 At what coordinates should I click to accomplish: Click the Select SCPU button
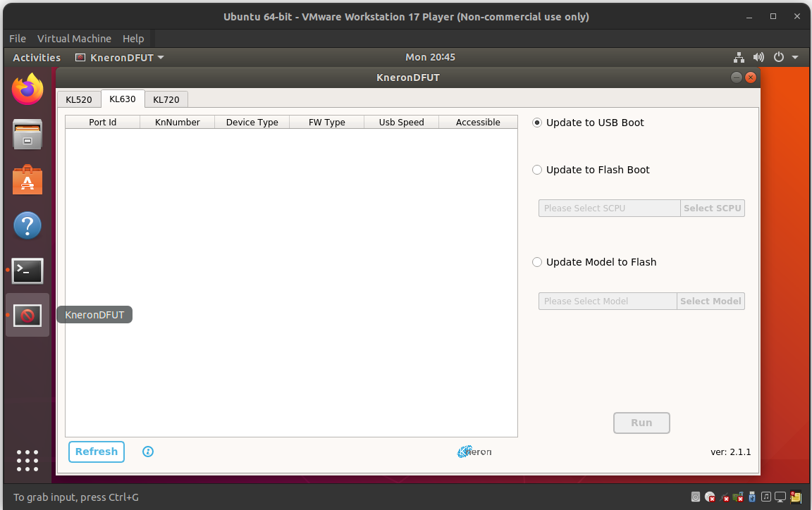712,208
